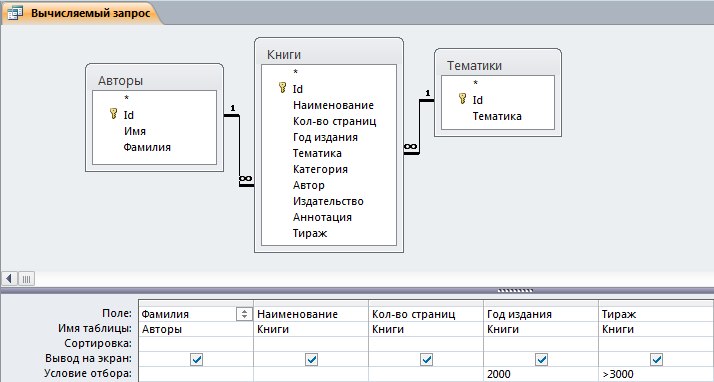Click the key icon in Тематики table
The image size is (714, 382).
(462, 99)
